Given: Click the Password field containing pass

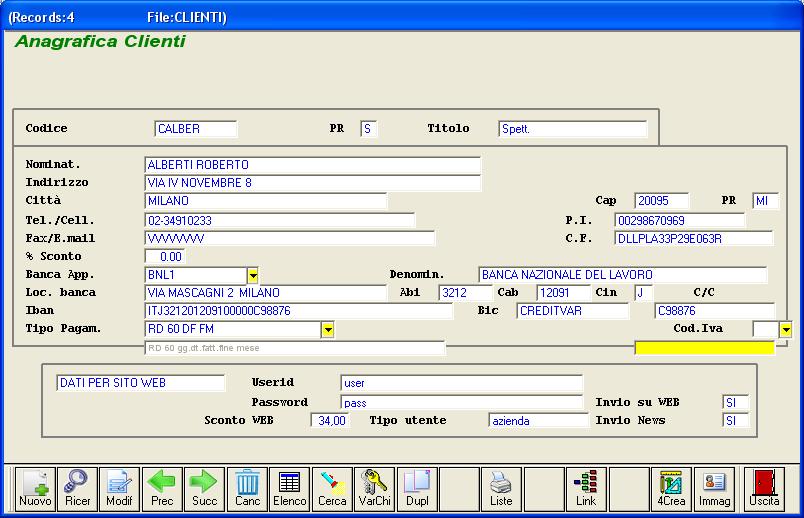Looking at the screenshot, I should pyautogui.click(x=461, y=402).
